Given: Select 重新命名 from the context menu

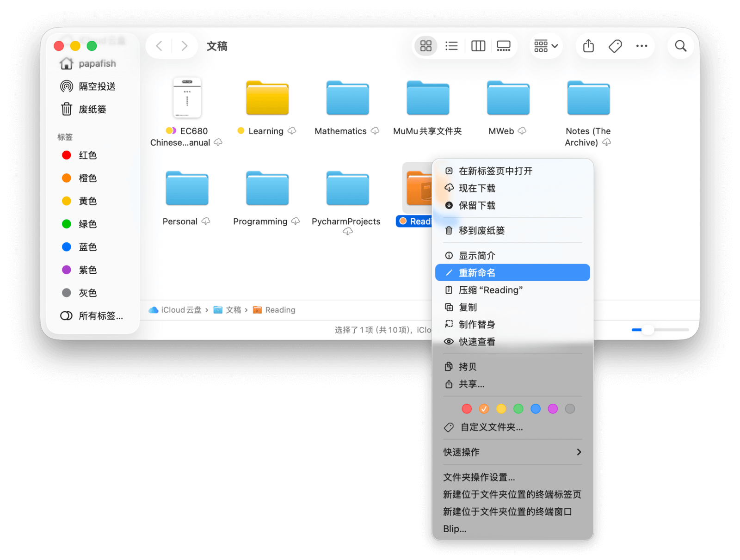Looking at the screenshot, I should click(512, 273).
